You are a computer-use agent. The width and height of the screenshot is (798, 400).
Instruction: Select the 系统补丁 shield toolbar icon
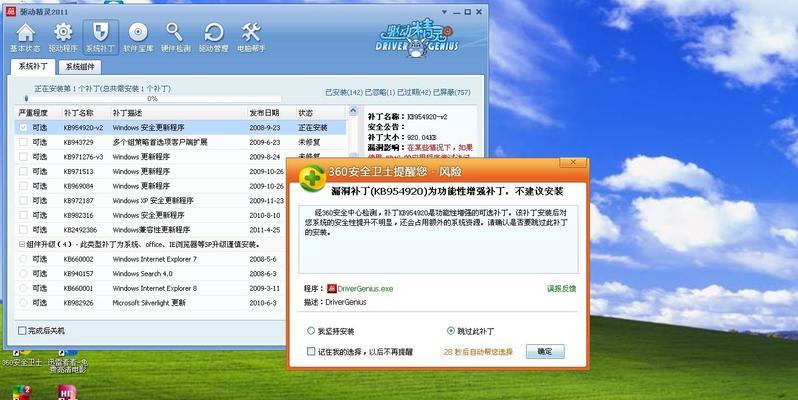100,38
